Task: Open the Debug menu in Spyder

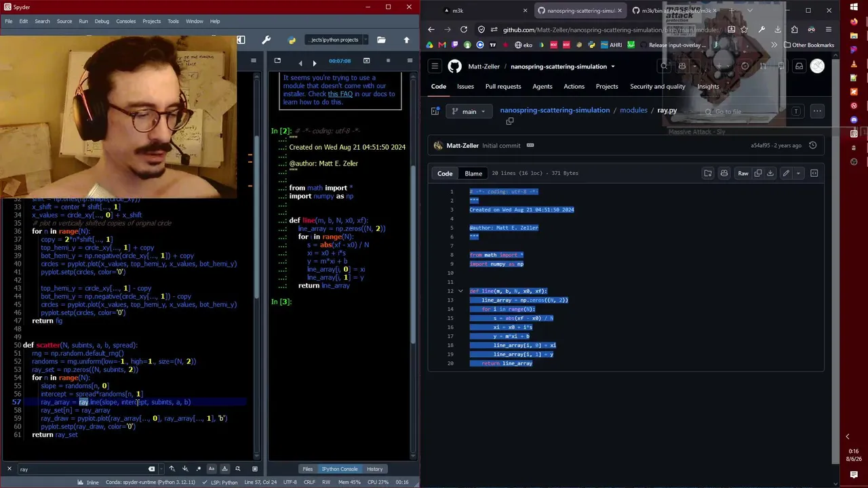Action: tap(102, 21)
